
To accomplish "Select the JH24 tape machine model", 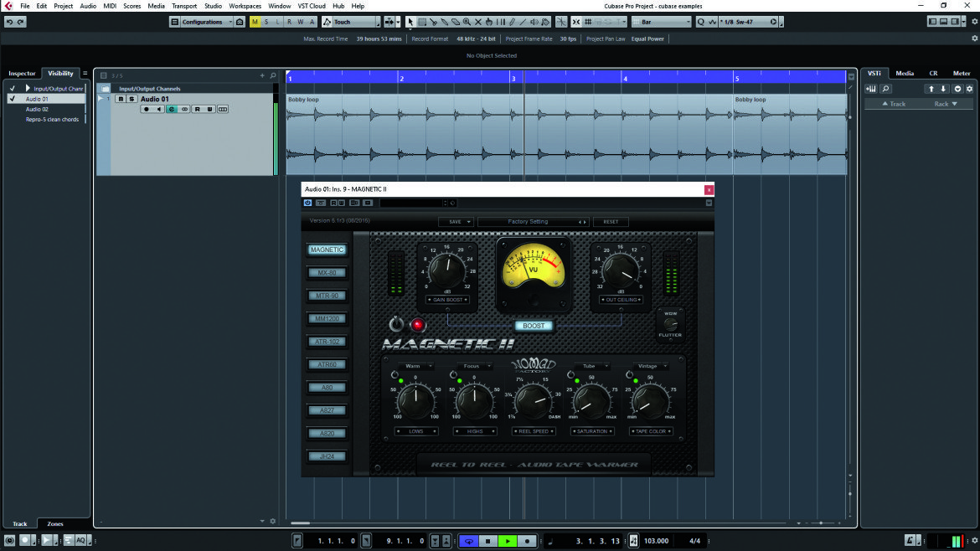I will pyautogui.click(x=327, y=456).
